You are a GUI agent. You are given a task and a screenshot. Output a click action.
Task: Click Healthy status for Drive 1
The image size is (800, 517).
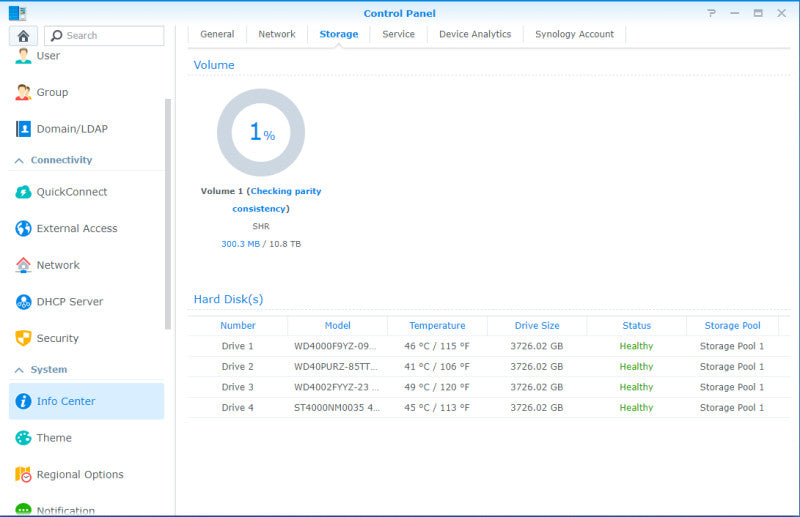pos(636,346)
